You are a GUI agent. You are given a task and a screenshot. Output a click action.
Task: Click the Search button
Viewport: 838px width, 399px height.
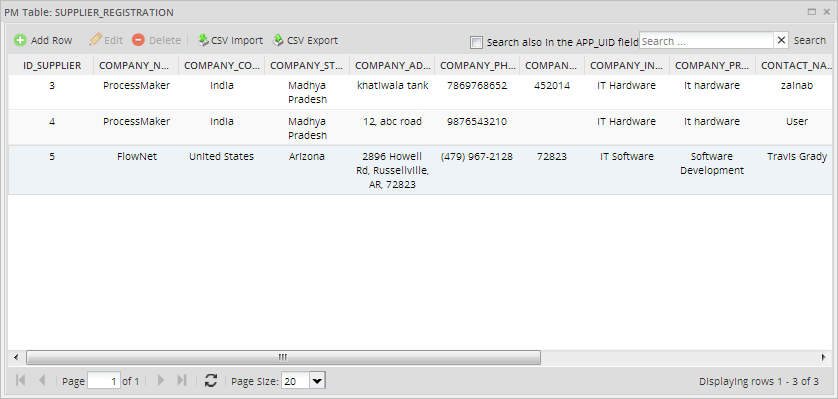click(810, 40)
